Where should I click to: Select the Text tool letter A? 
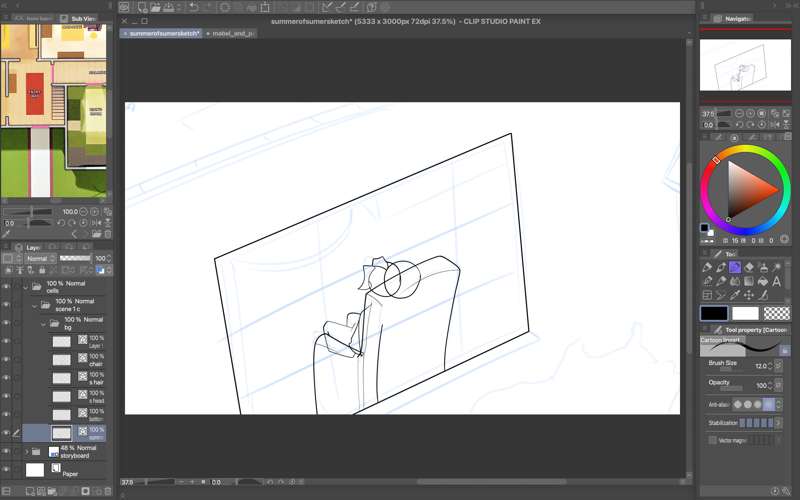coord(777,281)
